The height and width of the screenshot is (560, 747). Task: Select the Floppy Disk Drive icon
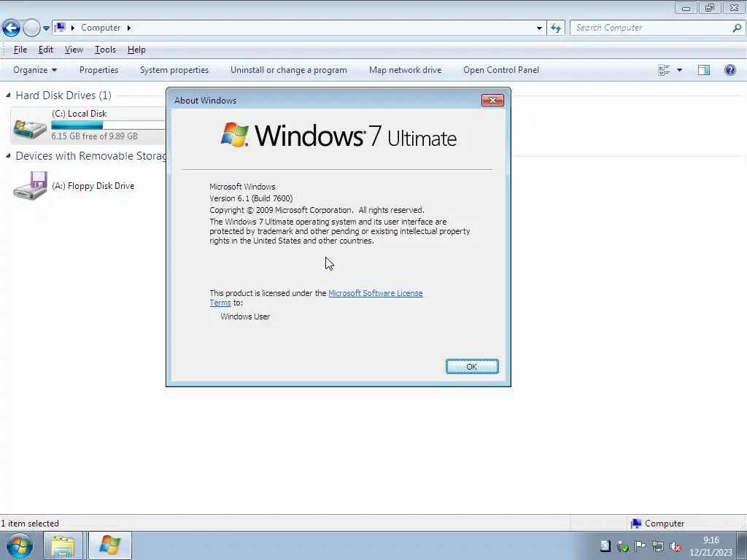click(x=30, y=186)
